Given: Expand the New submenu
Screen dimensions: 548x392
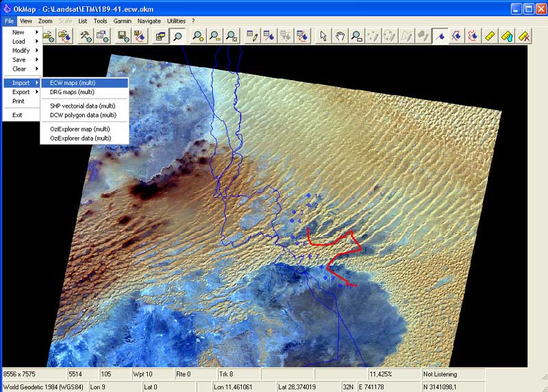Looking at the screenshot, I should coord(23,32).
